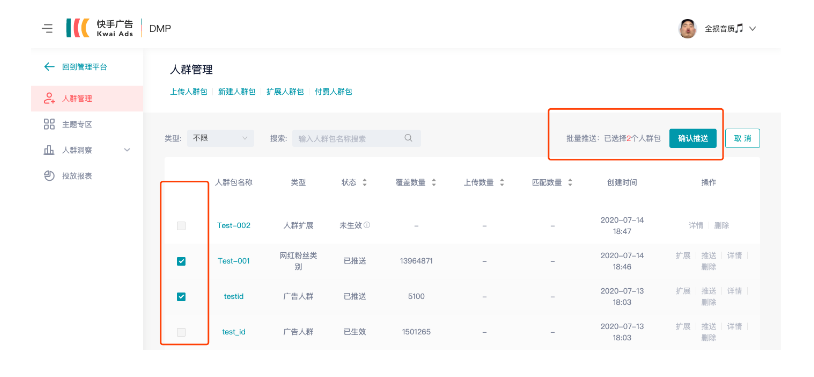This screenshot has height=377, width=814.
Task: Expand the 人群洞察 sidebar submenu chevron
Action: [x=127, y=150]
